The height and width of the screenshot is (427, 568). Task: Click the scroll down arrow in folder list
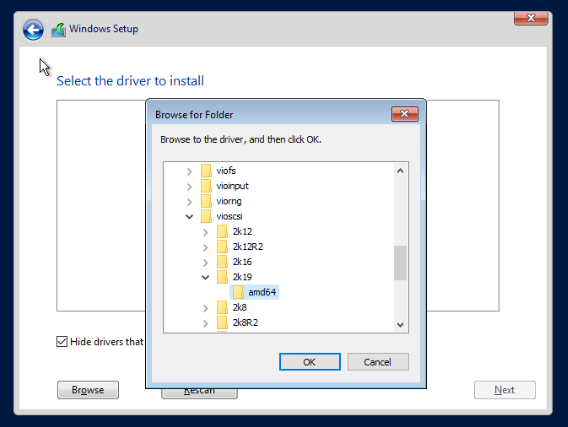pyautogui.click(x=400, y=325)
